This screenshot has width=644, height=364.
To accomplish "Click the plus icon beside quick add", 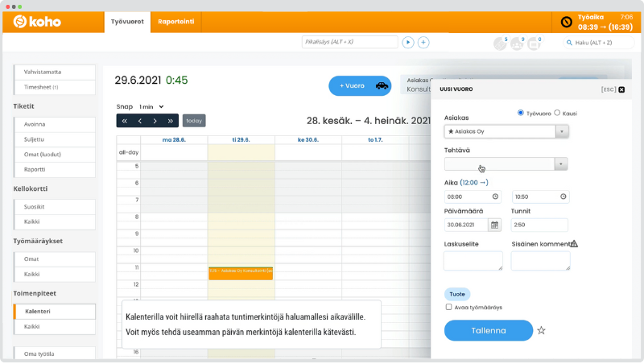I will pyautogui.click(x=423, y=42).
